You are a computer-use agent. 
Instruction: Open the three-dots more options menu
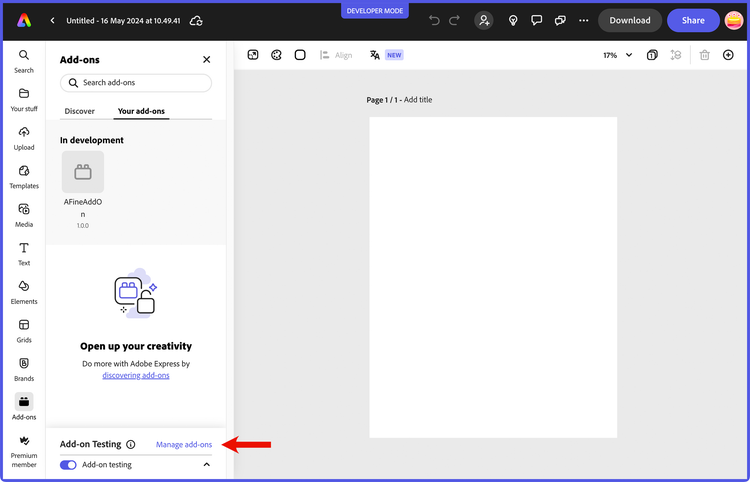coord(584,20)
